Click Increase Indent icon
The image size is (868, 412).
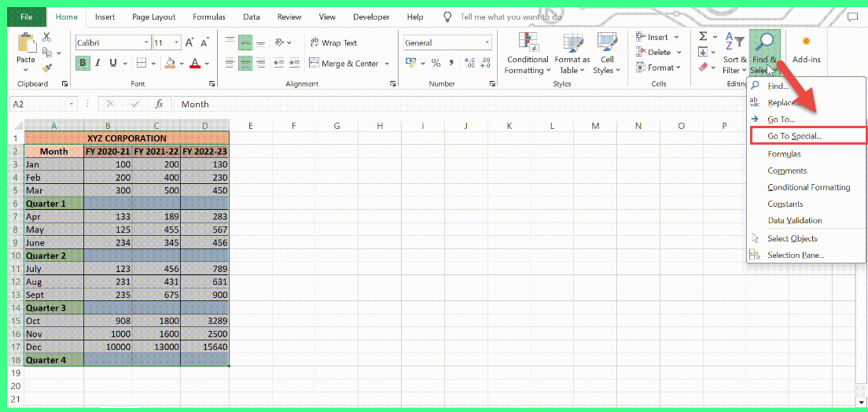pos(293,63)
